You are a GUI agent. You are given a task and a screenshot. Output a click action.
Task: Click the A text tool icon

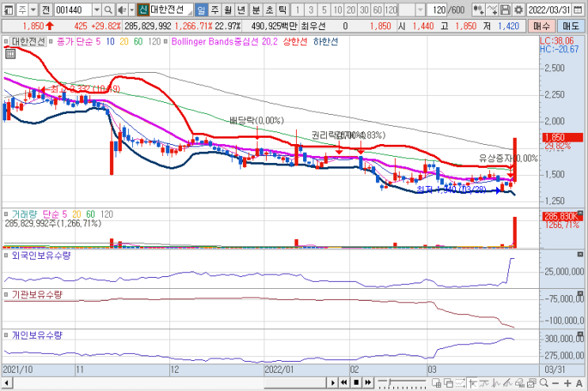(x=579, y=383)
